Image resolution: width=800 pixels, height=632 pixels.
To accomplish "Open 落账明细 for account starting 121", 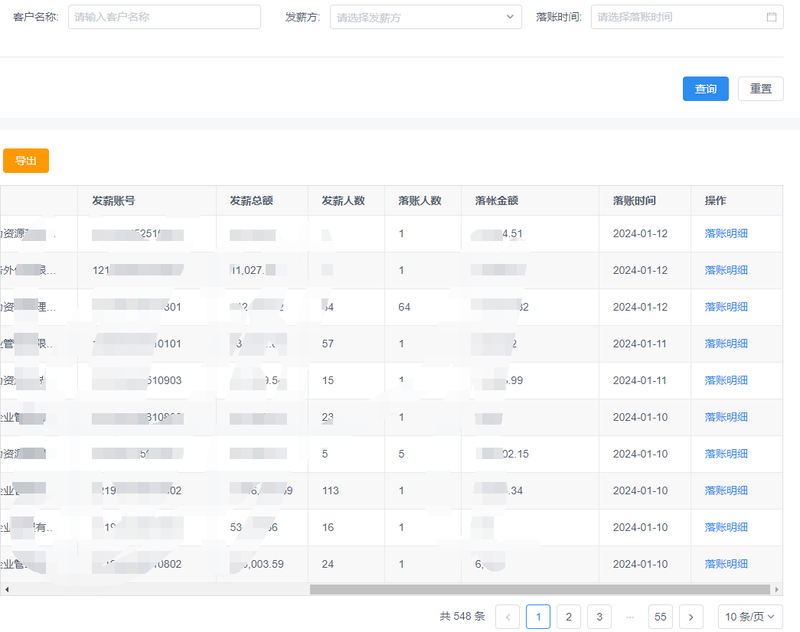I will (x=726, y=270).
